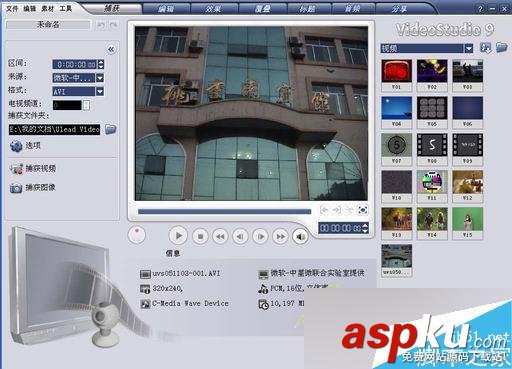Jump to clip start (rewind)

pos(220,237)
